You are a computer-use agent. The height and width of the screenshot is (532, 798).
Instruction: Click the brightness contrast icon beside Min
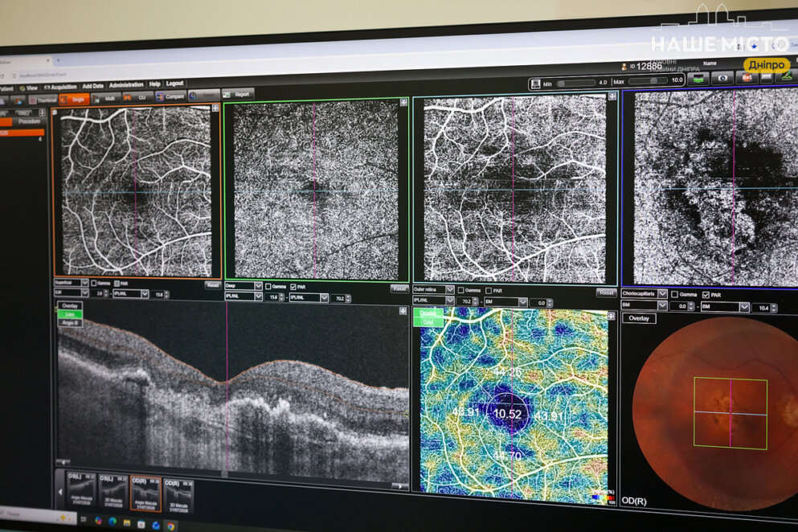point(535,84)
